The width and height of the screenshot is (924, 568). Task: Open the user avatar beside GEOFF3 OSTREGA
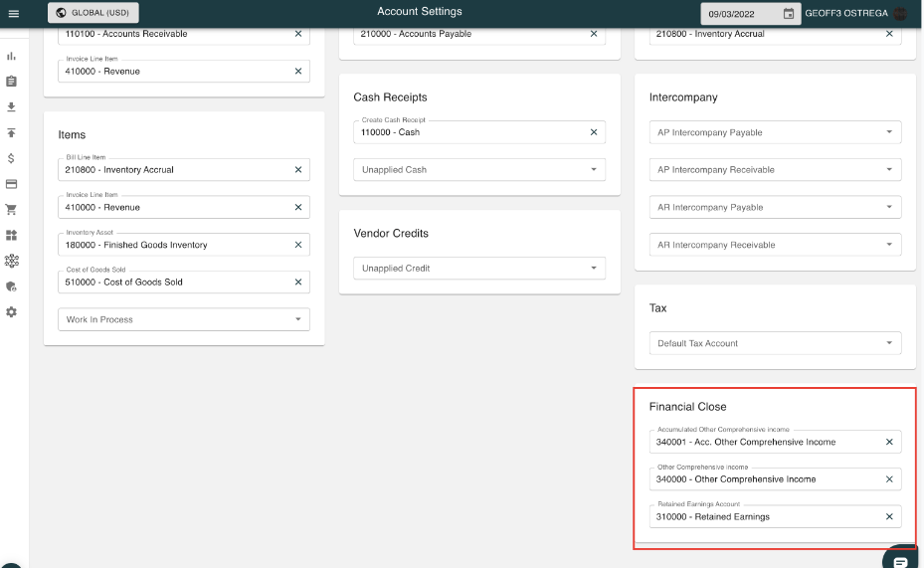pyautogui.click(x=900, y=14)
